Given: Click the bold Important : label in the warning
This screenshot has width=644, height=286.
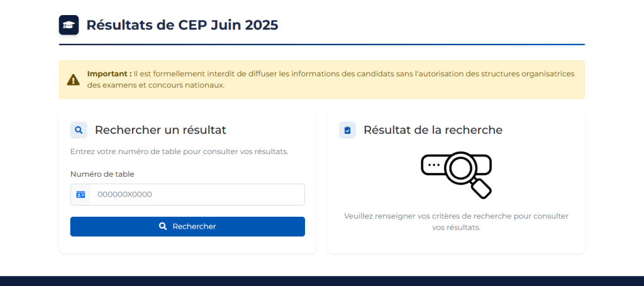Looking at the screenshot, I should (x=109, y=74).
